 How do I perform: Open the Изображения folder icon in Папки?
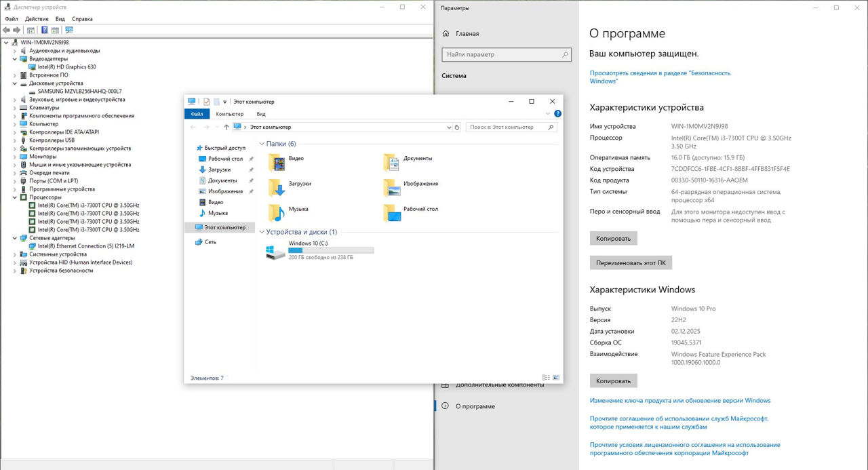coord(391,187)
